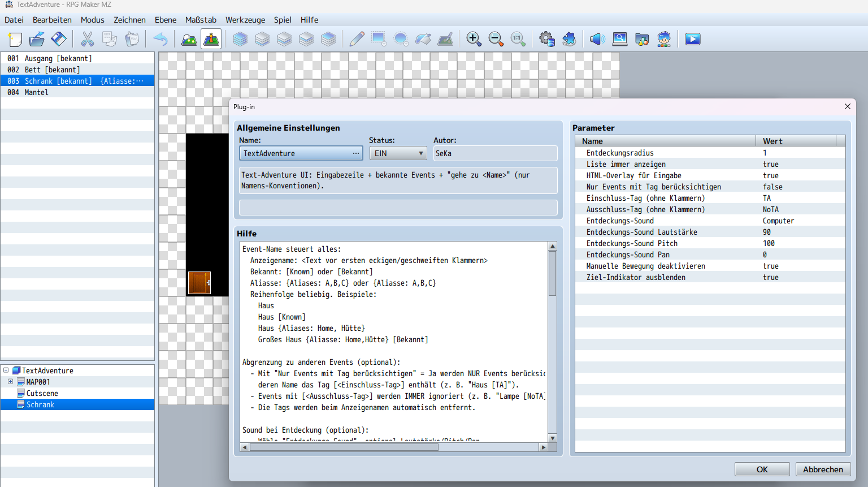Image resolution: width=868 pixels, height=487 pixels.
Task: Save project with the floppy disk icon
Action: [59, 39]
